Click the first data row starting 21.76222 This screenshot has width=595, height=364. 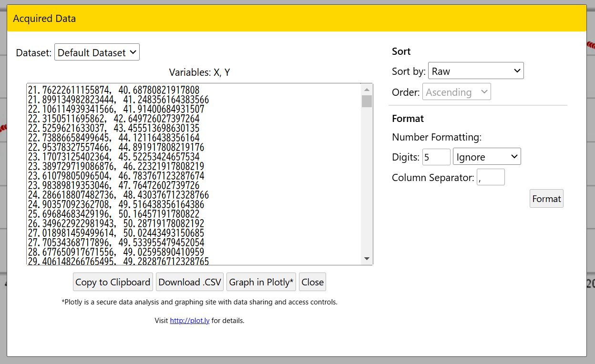[113, 90]
